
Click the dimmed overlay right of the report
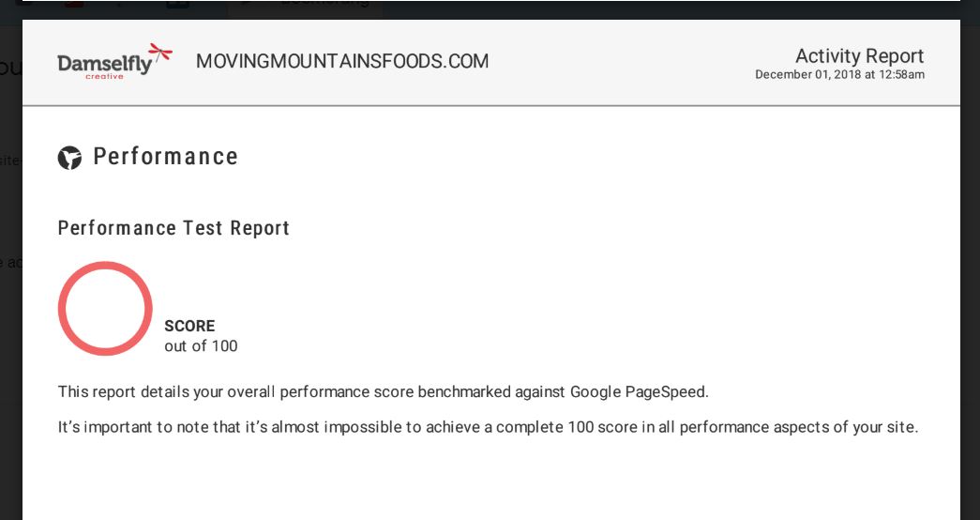[x=970, y=269]
